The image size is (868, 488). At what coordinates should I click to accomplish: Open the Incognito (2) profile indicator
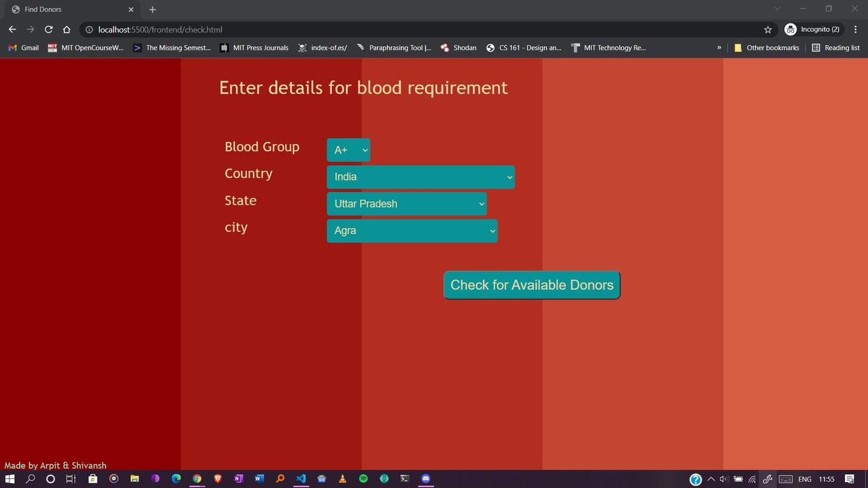coord(812,30)
